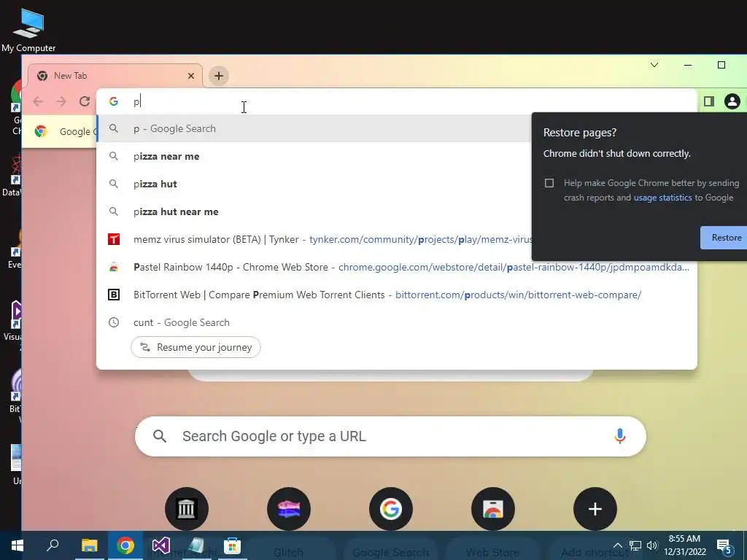Open a new tab with the plus button
Image resolution: width=747 pixels, height=560 pixels.
coord(219,76)
